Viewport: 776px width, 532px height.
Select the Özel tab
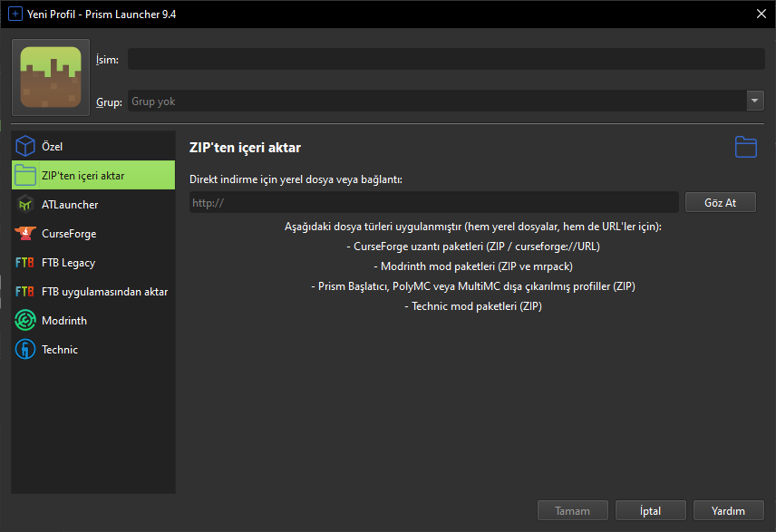click(x=93, y=146)
